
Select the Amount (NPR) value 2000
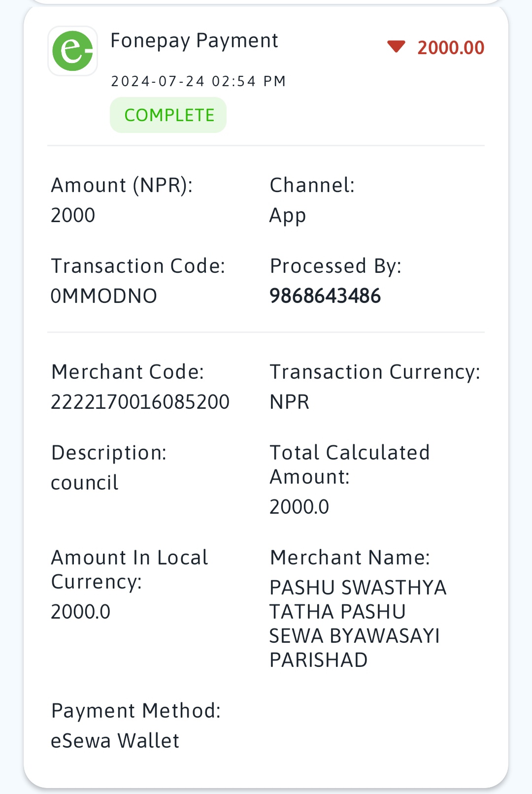point(73,215)
